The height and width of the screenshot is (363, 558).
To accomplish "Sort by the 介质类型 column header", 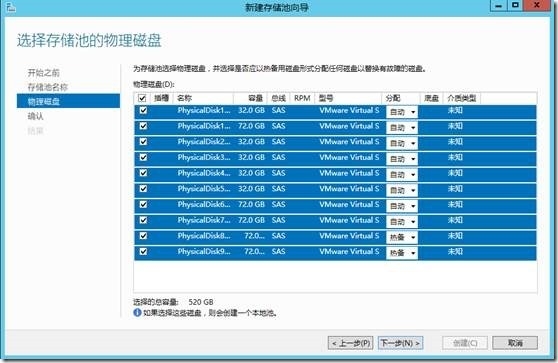I will click(462, 98).
